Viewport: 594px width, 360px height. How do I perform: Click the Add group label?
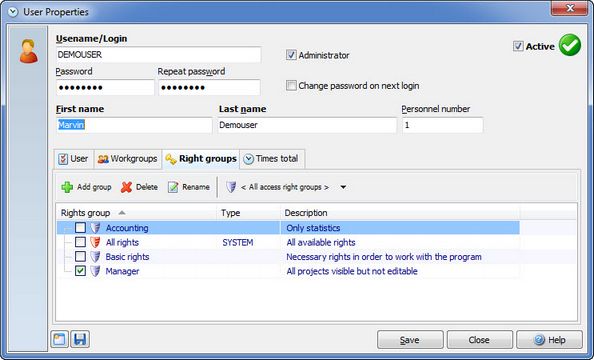coord(94,187)
